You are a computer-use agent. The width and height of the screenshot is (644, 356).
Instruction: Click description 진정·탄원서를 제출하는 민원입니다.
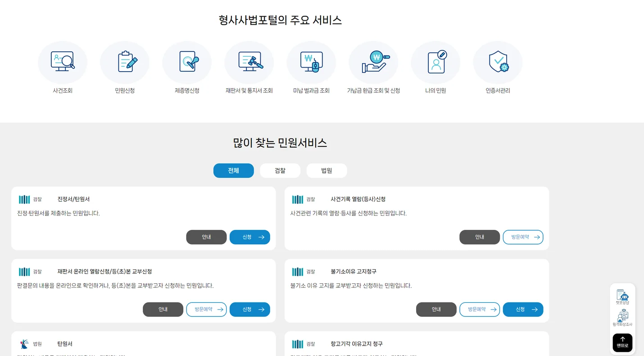click(59, 213)
